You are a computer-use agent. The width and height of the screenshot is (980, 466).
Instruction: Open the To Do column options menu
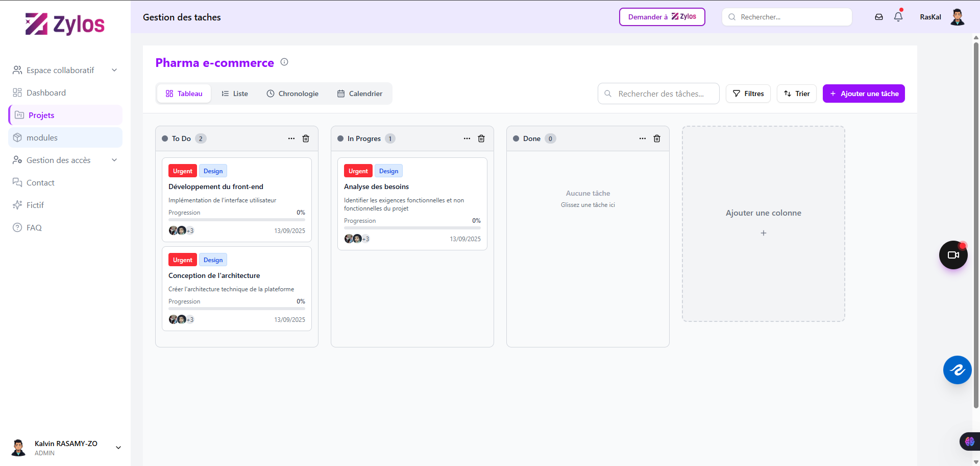[291, 138]
